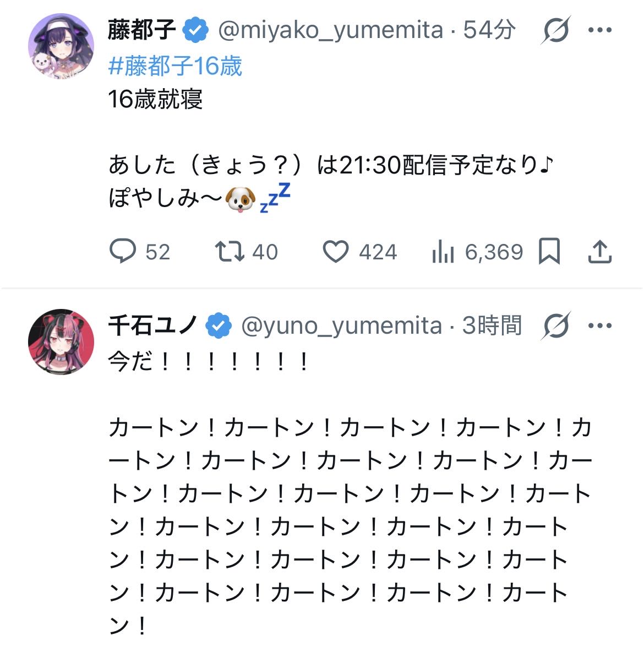The image size is (644, 657).
Task: Bookmark the 藤都子 post
Action: [x=549, y=251]
